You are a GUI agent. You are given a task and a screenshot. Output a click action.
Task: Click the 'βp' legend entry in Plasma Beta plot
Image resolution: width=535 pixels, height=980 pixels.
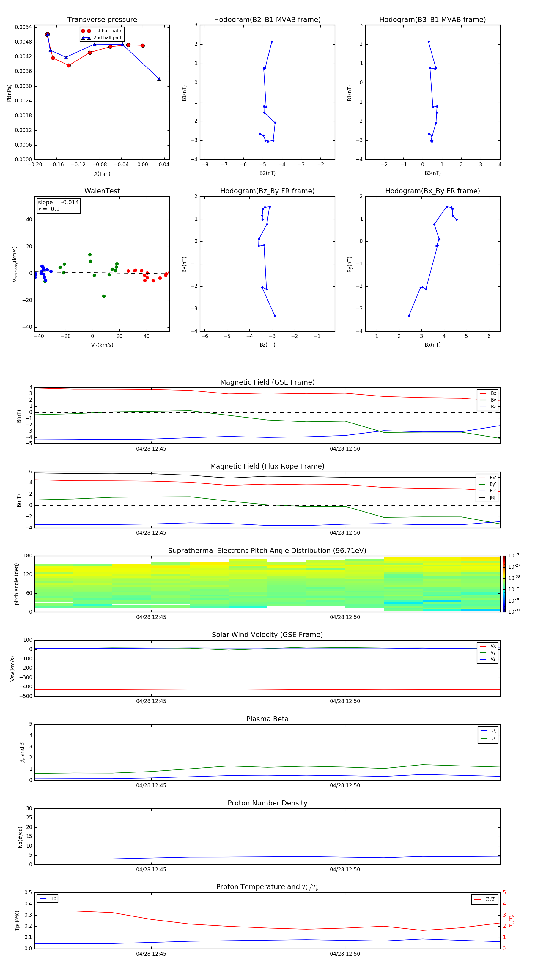click(x=488, y=731)
